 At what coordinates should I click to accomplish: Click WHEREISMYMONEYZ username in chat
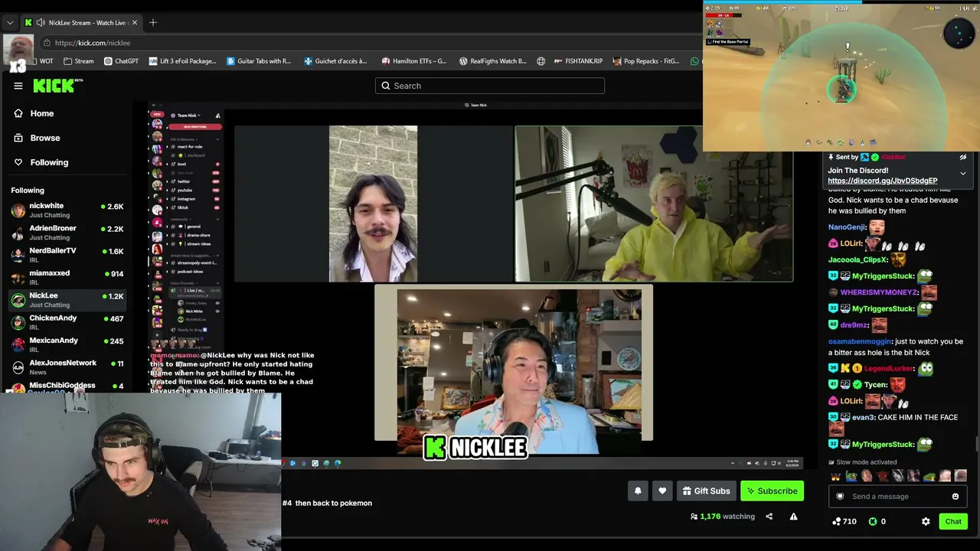click(x=879, y=292)
